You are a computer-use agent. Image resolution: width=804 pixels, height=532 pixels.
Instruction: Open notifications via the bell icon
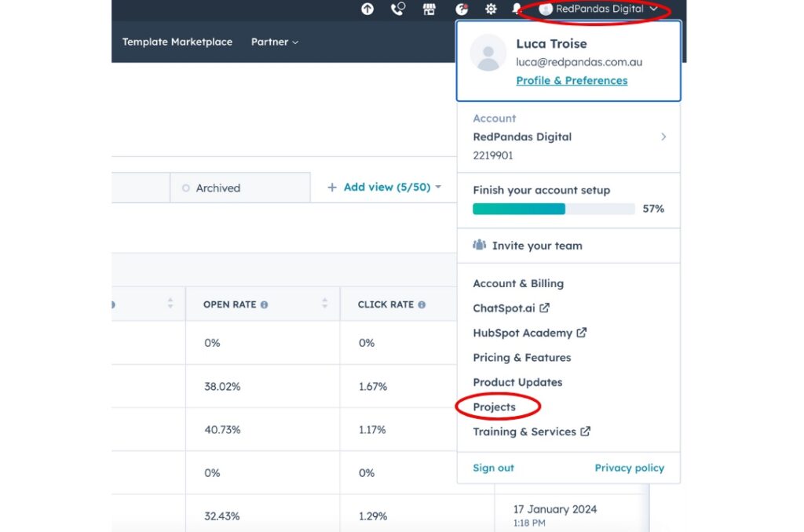[516, 9]
